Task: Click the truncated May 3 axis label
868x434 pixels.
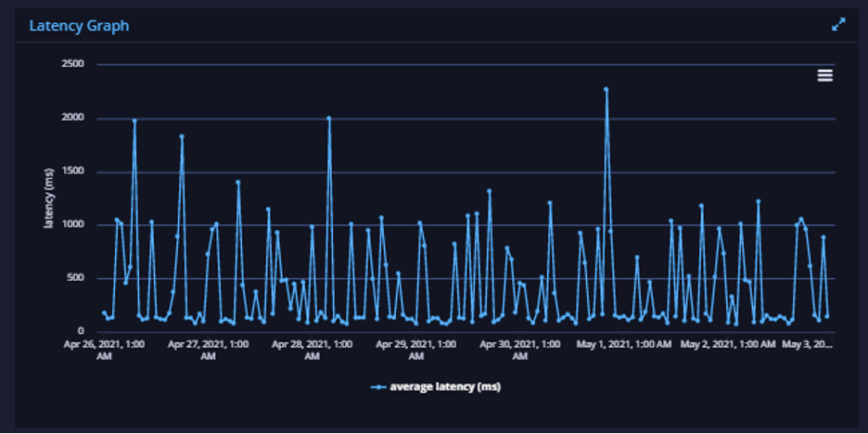Action: pos(807,344)
